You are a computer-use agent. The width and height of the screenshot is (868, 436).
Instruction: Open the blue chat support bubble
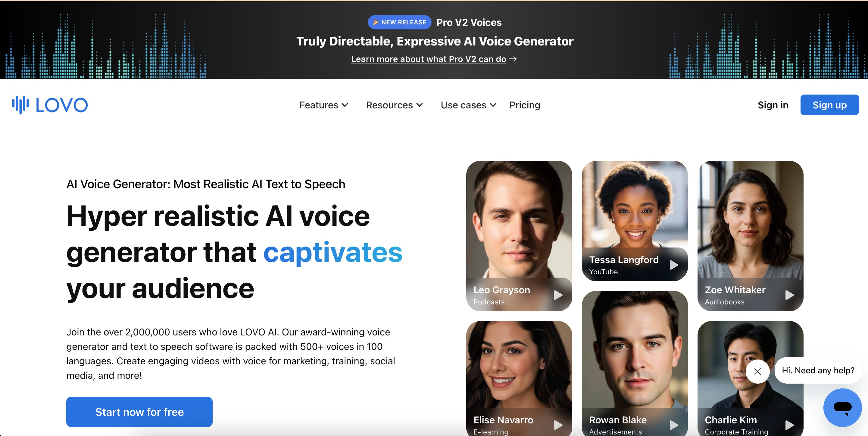click(842, 407)
